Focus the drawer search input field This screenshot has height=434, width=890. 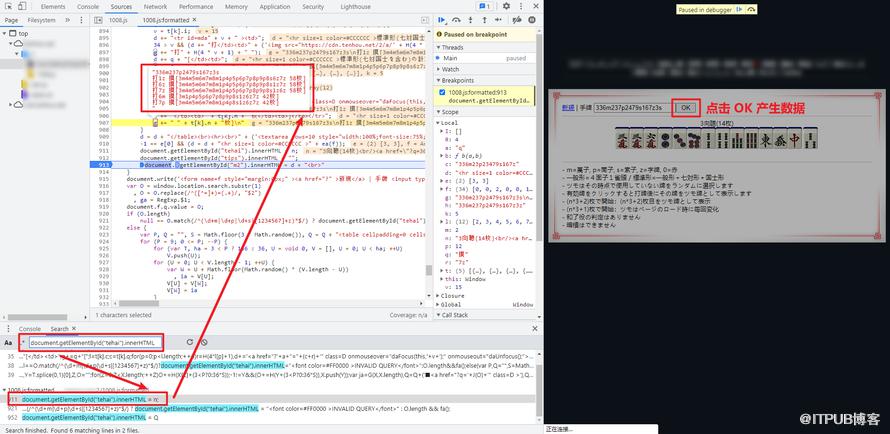pyautogui.click(x=95, y=343)
